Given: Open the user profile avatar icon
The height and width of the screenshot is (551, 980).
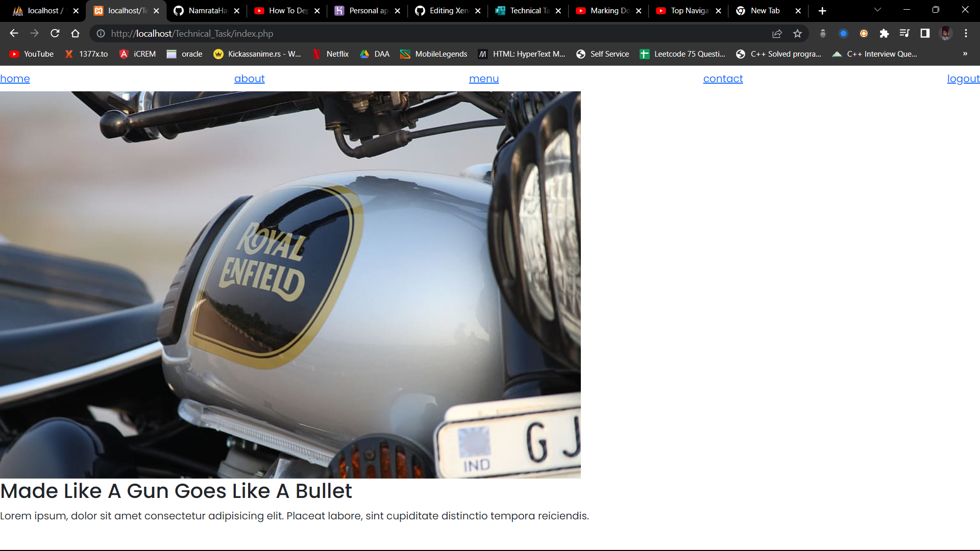Looking at the screenshot, I should [x=946, y=34].
